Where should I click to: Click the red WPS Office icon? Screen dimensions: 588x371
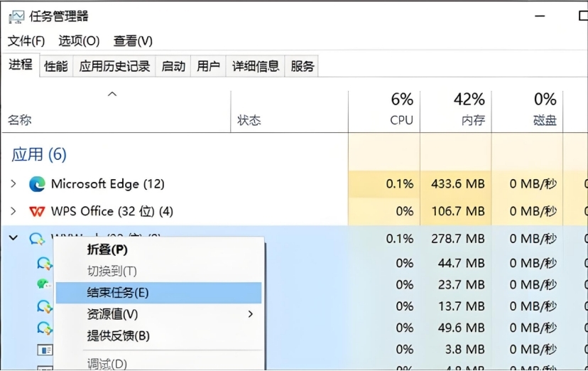click(x=37, y=212)
